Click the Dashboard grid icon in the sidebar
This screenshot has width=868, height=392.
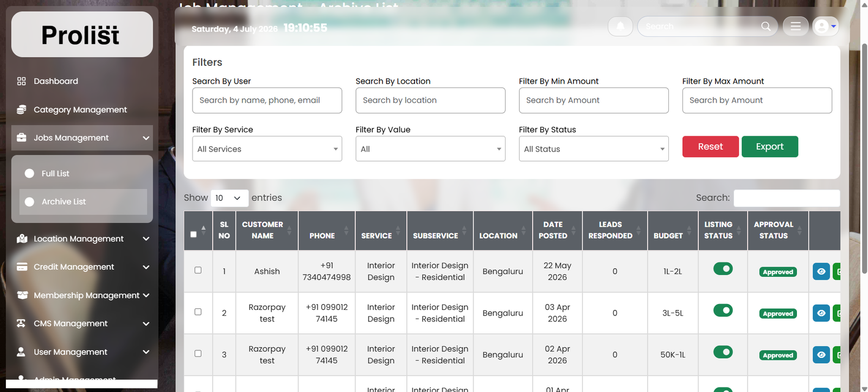pyautogui.click(x=22, y=81)
